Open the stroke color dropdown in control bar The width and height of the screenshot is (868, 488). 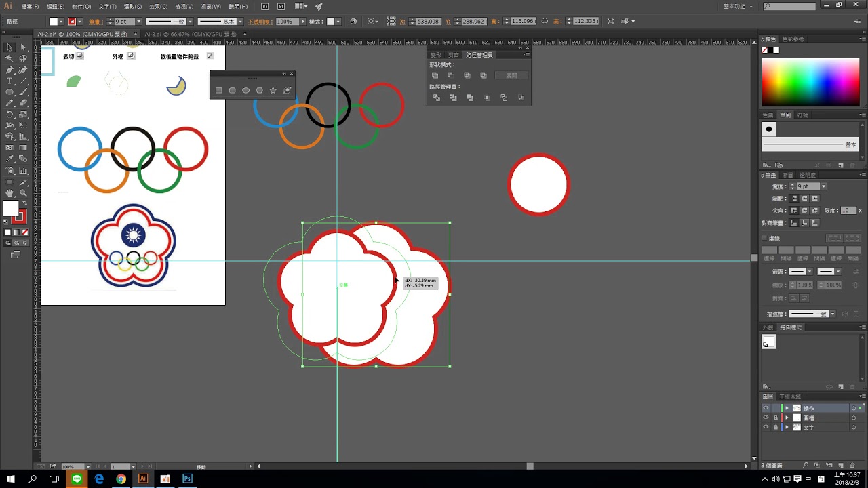(79, 22)
